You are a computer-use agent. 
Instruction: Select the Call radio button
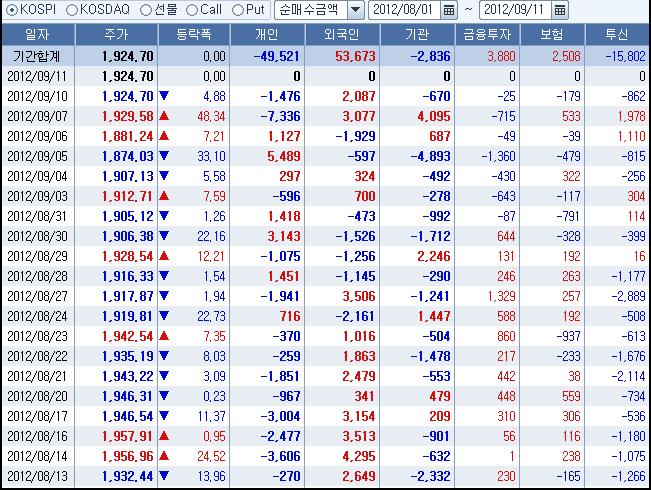[191, 10]
